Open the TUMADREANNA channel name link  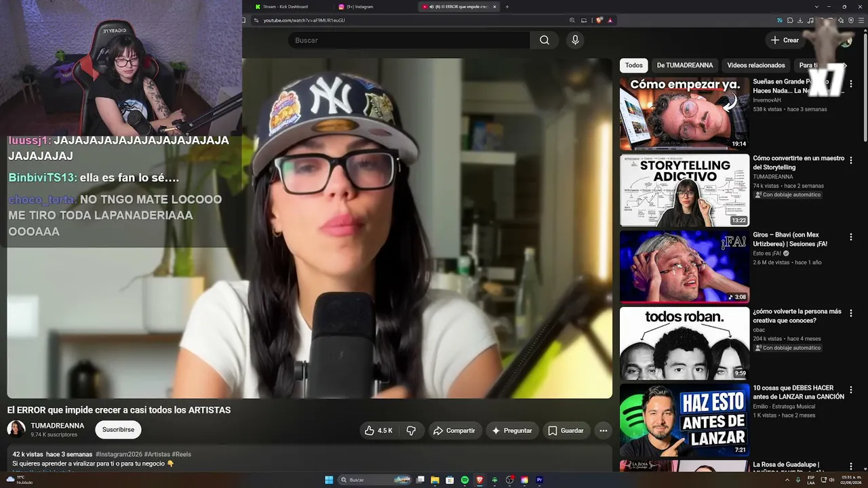tap(58, 426)
